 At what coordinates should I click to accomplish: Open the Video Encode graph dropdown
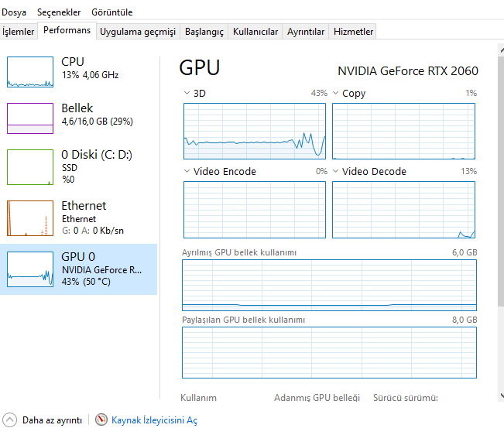(x=187, y=172)
